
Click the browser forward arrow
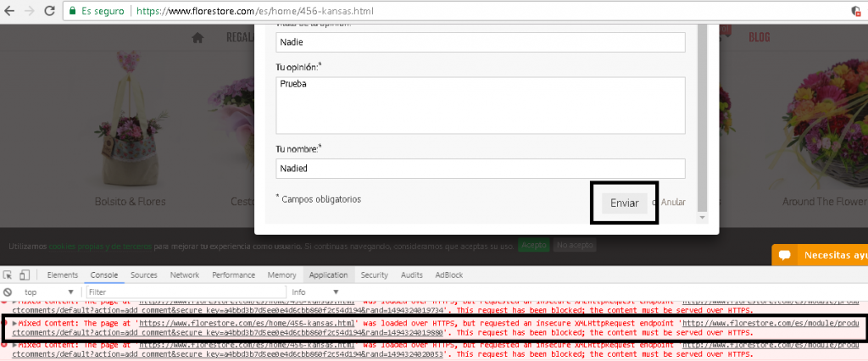[x=30, y=10]
